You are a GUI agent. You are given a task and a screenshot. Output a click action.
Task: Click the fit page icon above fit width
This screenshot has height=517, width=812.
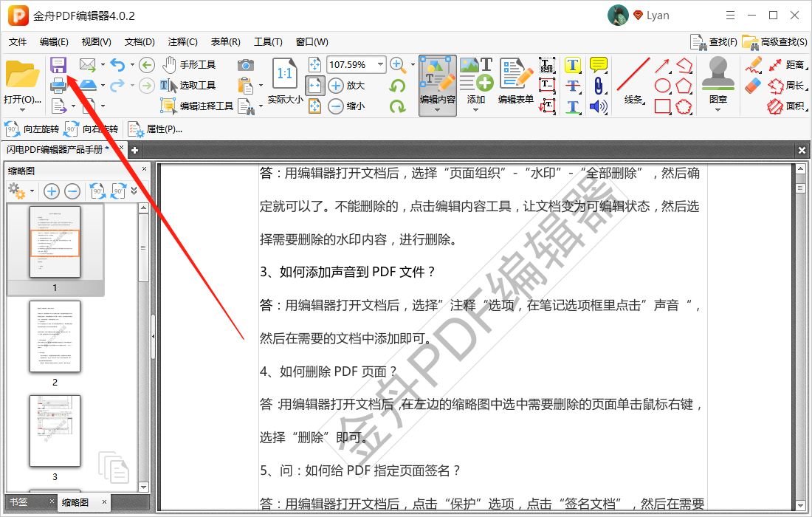point(315,65)
